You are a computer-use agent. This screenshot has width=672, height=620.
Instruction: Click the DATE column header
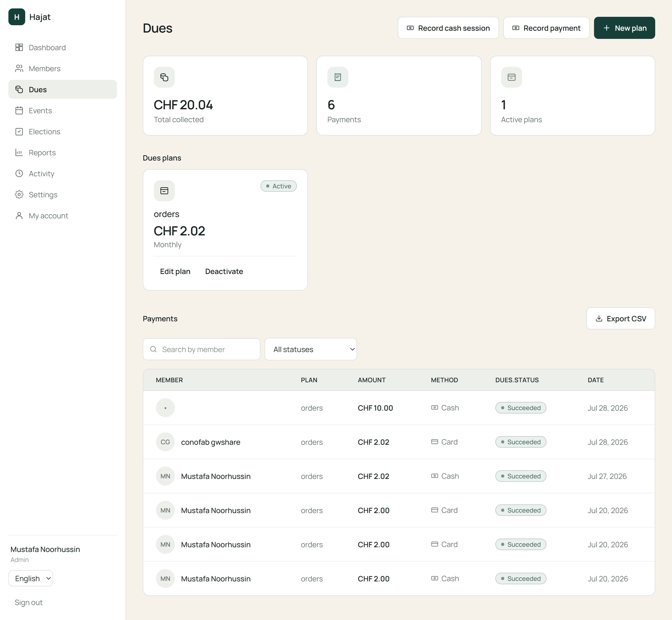point(596,380)
